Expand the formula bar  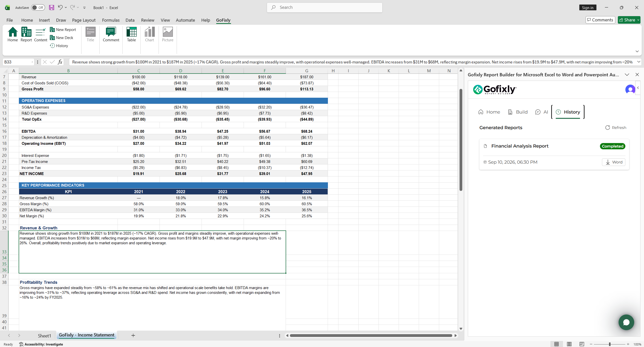[638, 62]
